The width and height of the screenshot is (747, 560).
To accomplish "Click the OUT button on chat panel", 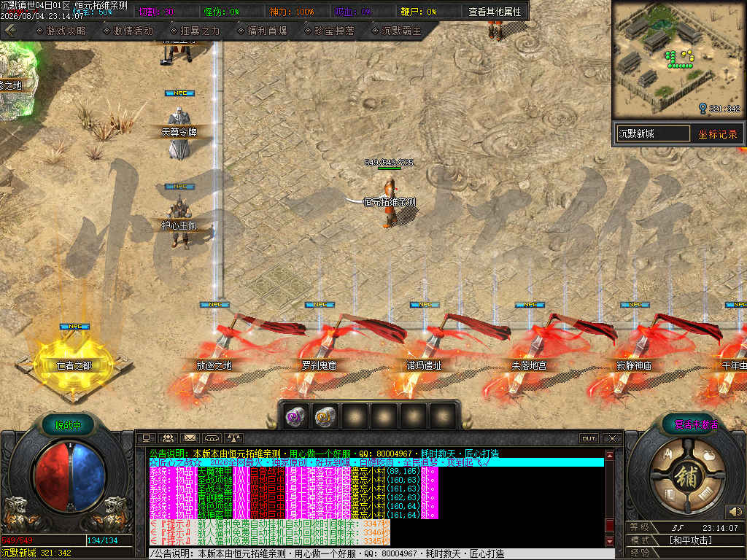I will pyautogui.click(x=589, y=438).
